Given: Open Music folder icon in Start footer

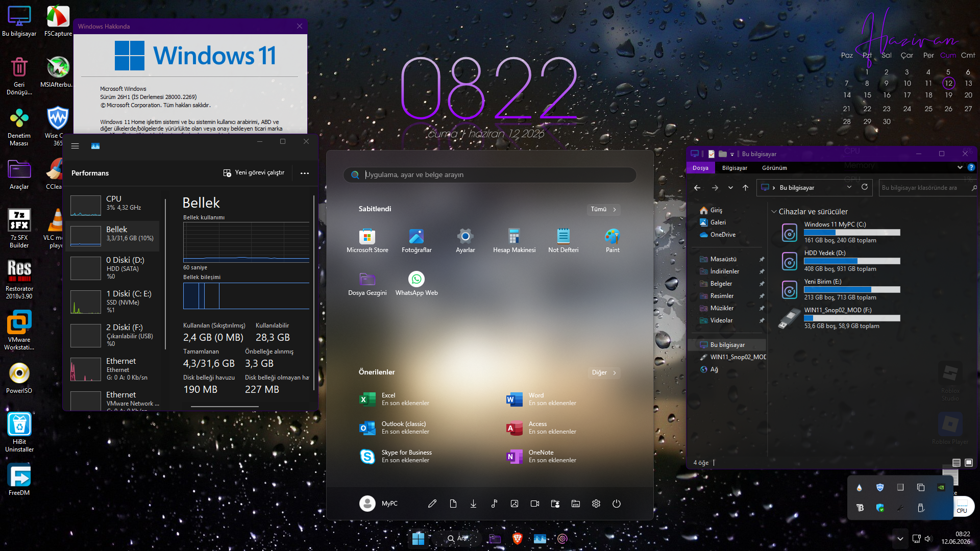Looking at the screenshot, I should coord(494,504).
